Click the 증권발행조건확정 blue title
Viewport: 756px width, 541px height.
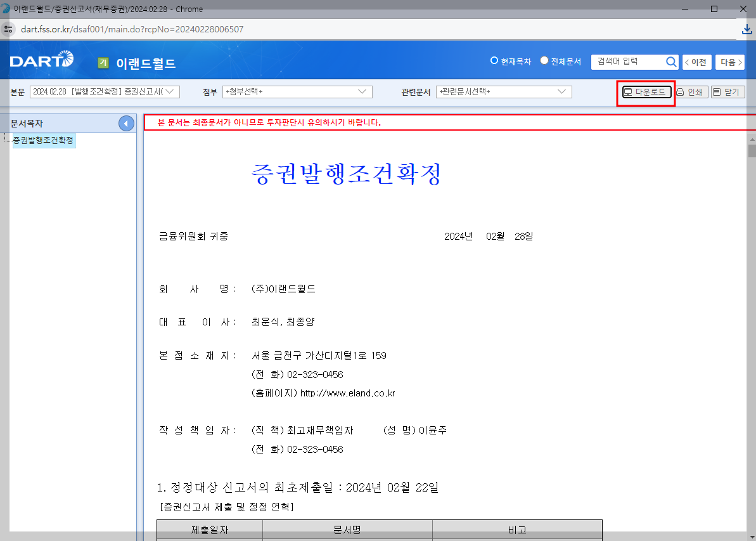click(x=346, y=174)
